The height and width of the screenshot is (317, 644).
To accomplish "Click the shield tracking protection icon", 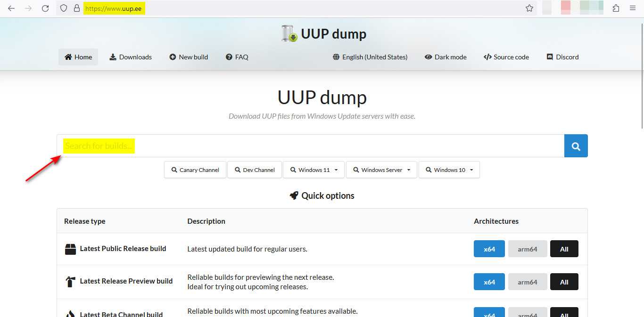I will coord(64,8).
